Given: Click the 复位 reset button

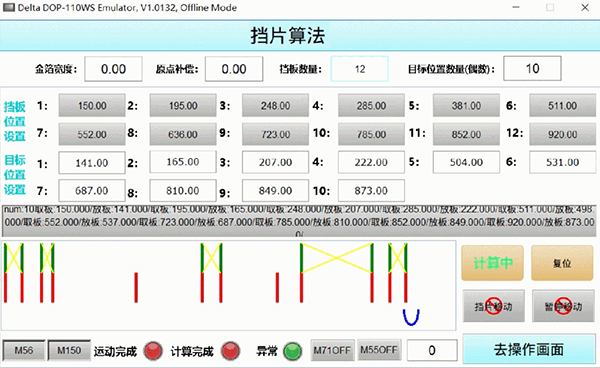Looking at the screenshot, I should coord(562,263).
